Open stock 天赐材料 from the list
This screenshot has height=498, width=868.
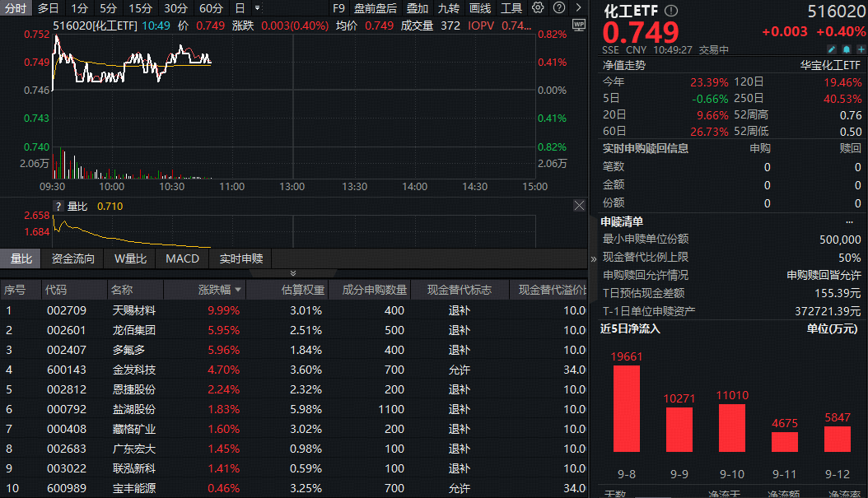134,310
